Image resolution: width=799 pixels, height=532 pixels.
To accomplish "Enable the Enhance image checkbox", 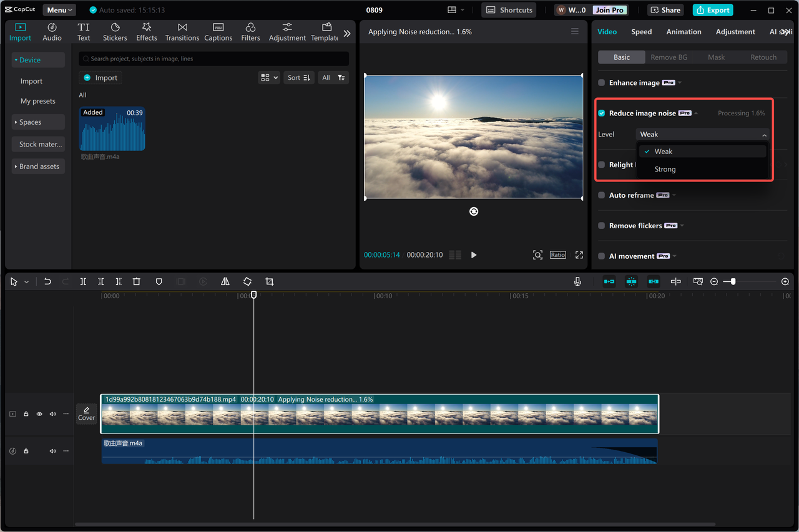I will click(x=600, y=82).
